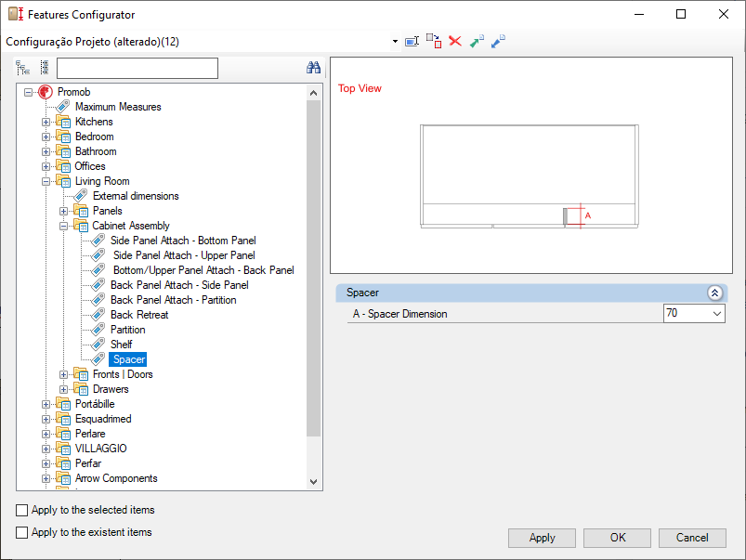
Task: Click the tree scrollbar up arrow
Action: coord(313,93)
